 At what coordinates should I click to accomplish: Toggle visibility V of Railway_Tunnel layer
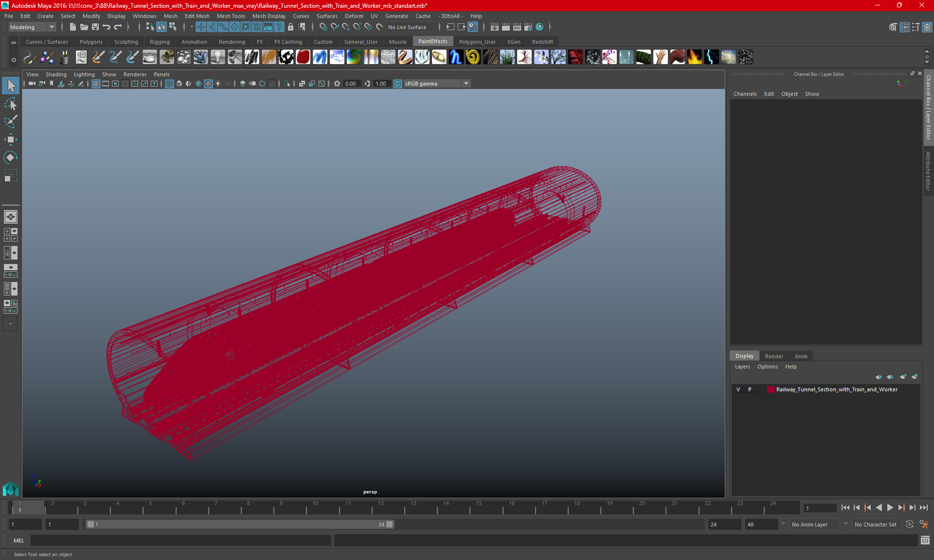pos(738,389)
